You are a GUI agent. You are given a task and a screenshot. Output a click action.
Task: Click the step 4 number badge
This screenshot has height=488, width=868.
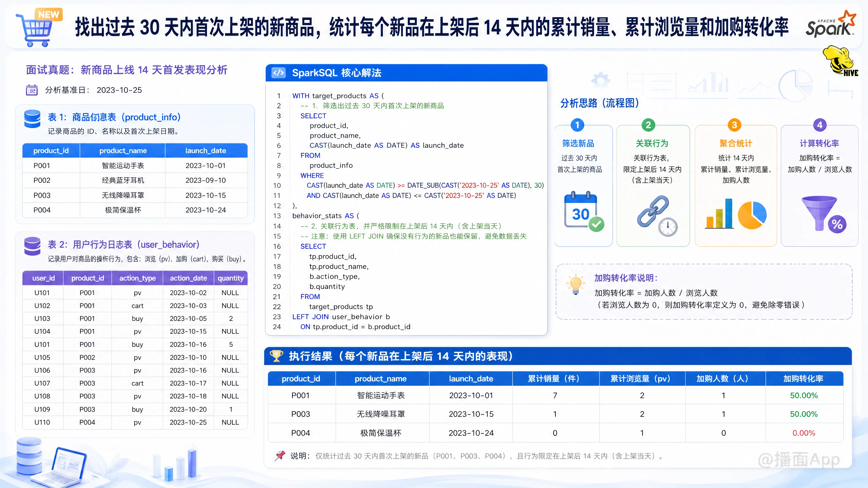[820, 125]
